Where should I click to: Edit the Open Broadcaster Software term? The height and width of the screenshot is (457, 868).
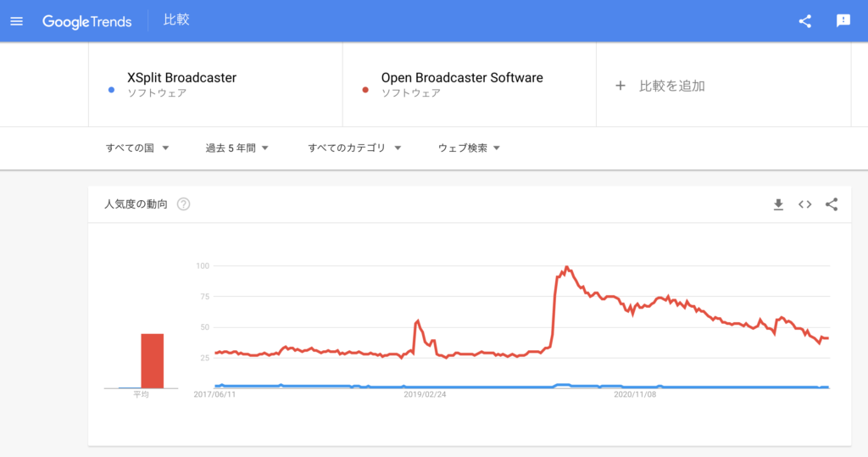[x=462, y=77]
